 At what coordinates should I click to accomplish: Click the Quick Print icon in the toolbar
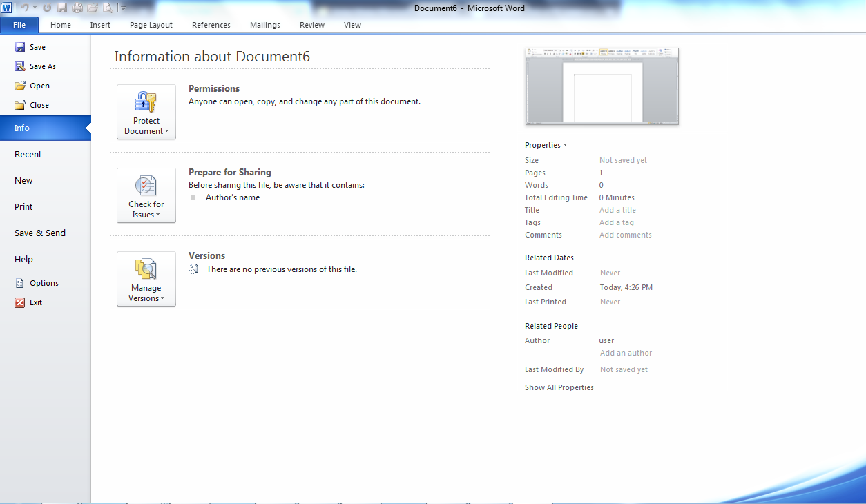click(77, 8)
